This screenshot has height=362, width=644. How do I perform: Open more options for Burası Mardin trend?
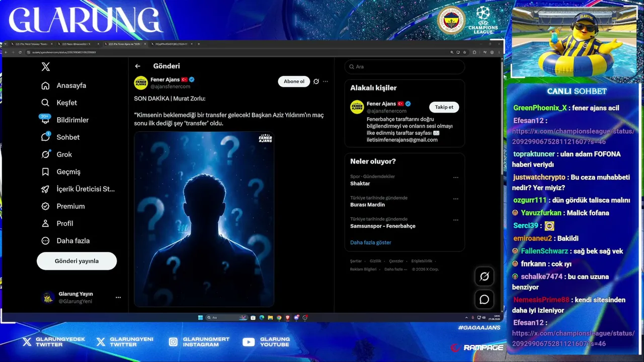pos(456,199)
